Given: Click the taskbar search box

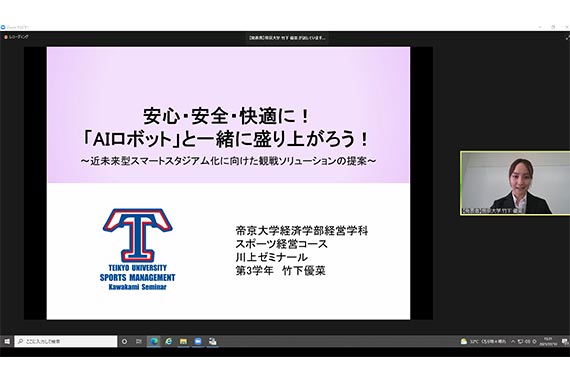Looking at the screenshot, I should (x=66, y=341).
